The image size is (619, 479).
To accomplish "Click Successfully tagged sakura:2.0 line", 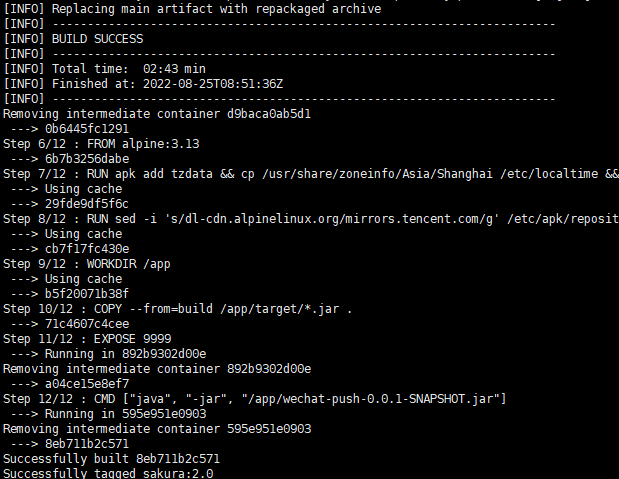I will coord(108,473).
